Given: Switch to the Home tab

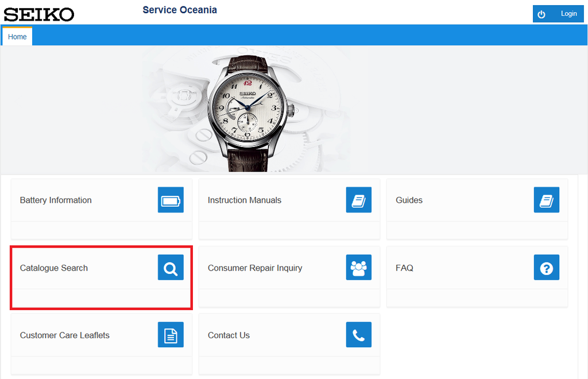Looking at the screenshot, I should pos(17,37).
